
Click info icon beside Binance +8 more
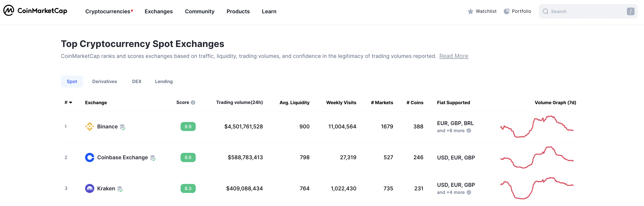[x=469, y=131]
